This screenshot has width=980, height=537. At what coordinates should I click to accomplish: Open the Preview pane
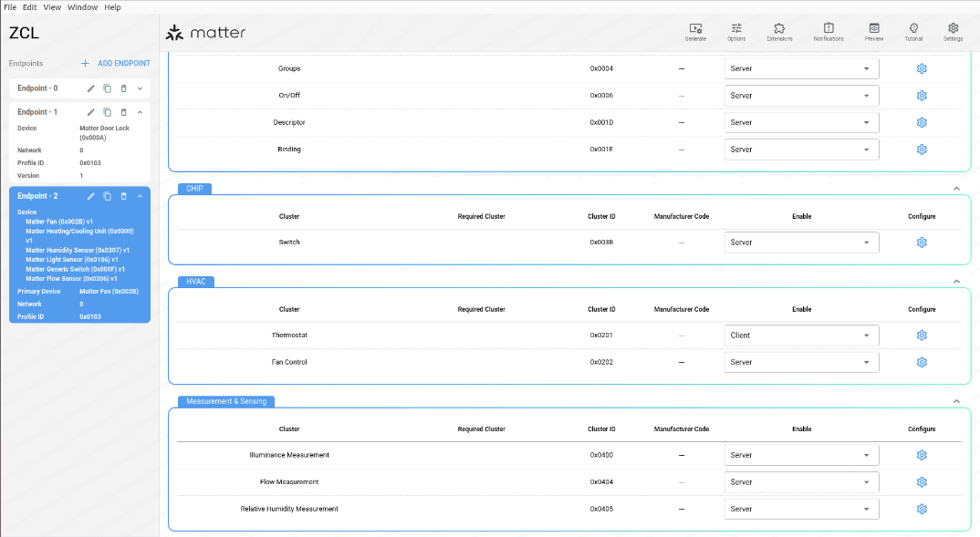pyautogui.click(x=873, y=30)
